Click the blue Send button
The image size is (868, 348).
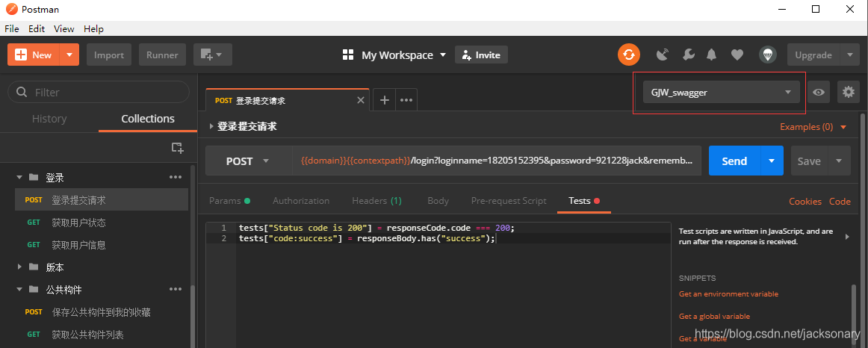(734, 161)
